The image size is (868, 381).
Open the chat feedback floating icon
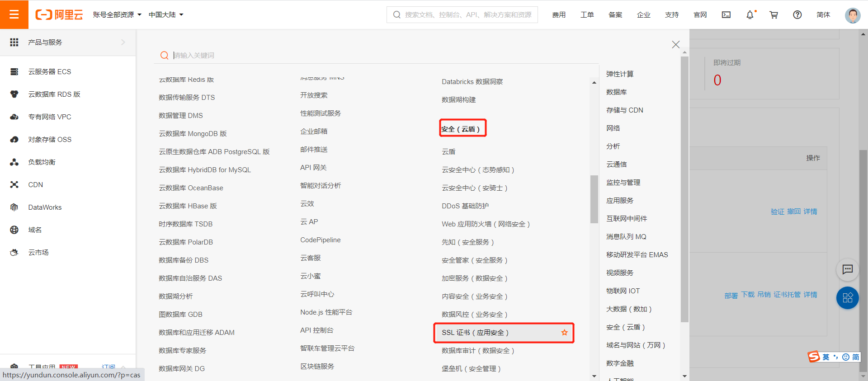coord(848,269)
